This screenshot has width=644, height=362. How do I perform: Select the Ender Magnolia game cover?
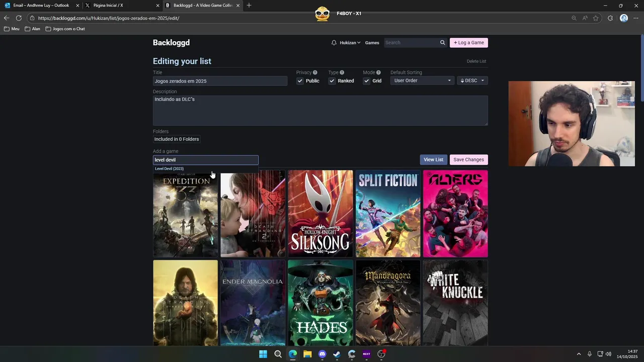coord(253,303)
